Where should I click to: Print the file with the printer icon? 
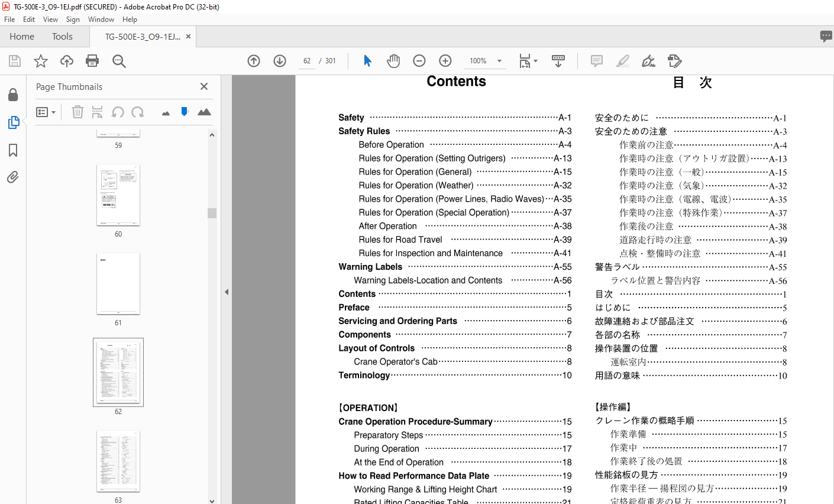pos(92,61)
